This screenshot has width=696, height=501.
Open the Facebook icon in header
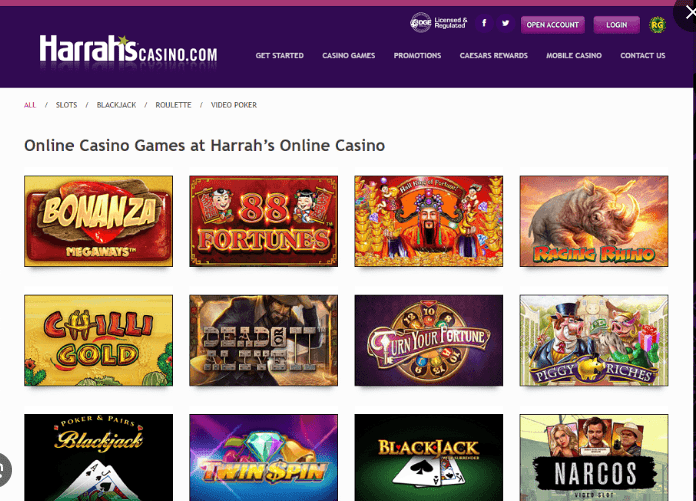coord(484,23)
